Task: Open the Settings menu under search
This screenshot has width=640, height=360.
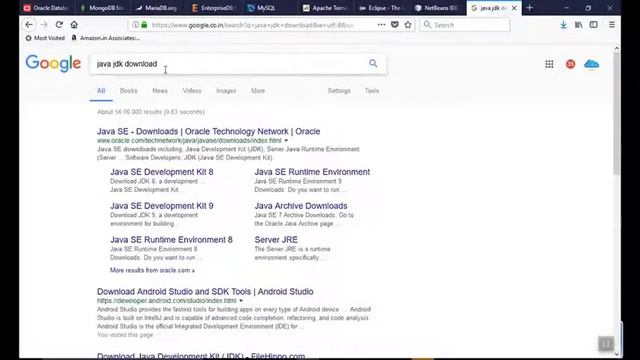Action: tap(339, 91)
